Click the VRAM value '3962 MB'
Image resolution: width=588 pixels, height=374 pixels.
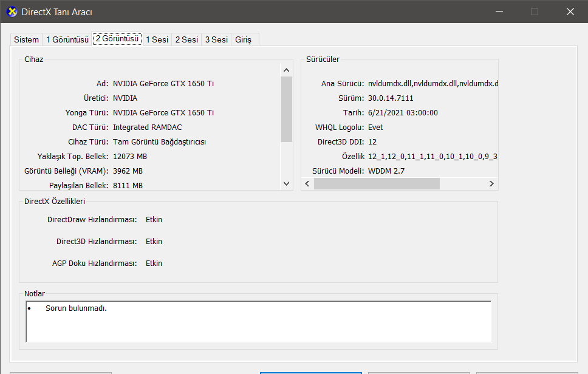click(128, 171)
